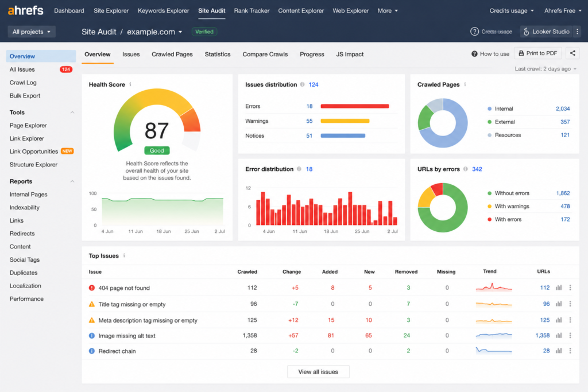Click the info icon beside Issues distribution
588x392 pixels.
[302, 84]
